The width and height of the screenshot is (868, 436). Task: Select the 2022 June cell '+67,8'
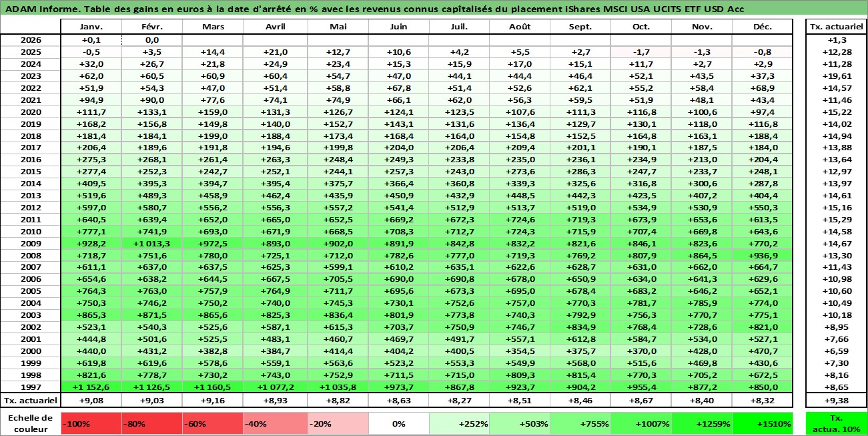tap(398, 88)
